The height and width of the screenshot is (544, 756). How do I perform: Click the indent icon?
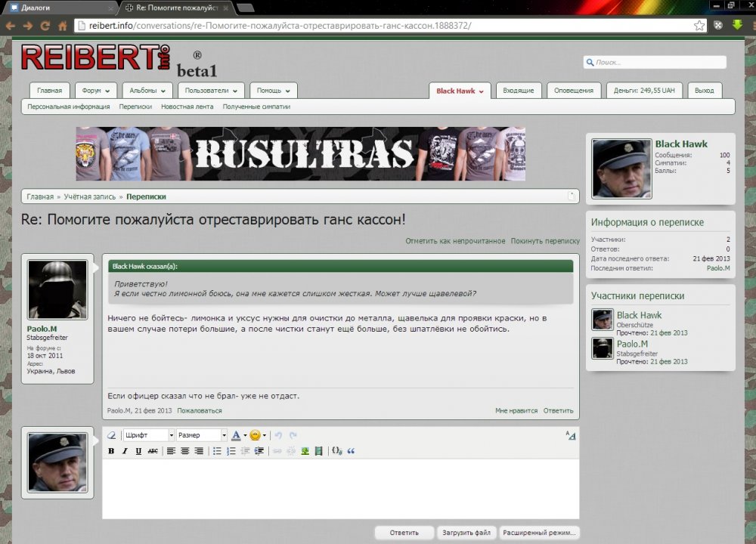coord(259,451)
